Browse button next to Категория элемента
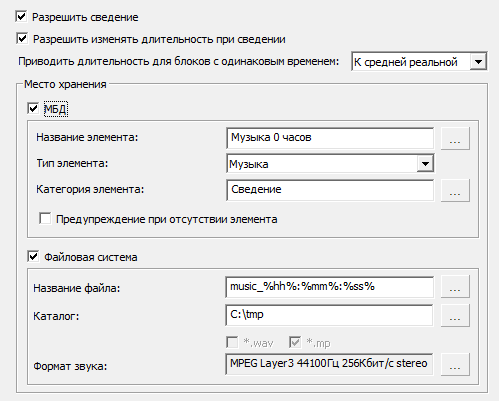This screenshot has height=402, width=499. [455, 190]
